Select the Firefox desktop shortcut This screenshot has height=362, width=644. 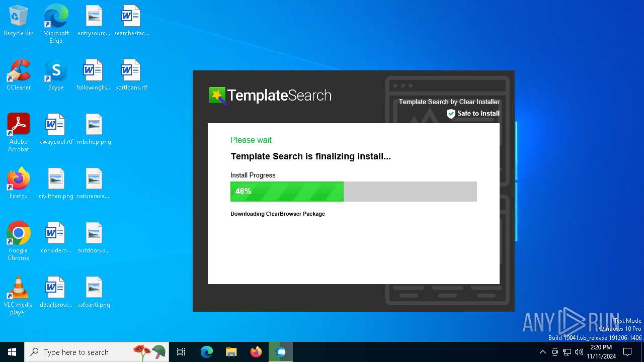point(19,184)
